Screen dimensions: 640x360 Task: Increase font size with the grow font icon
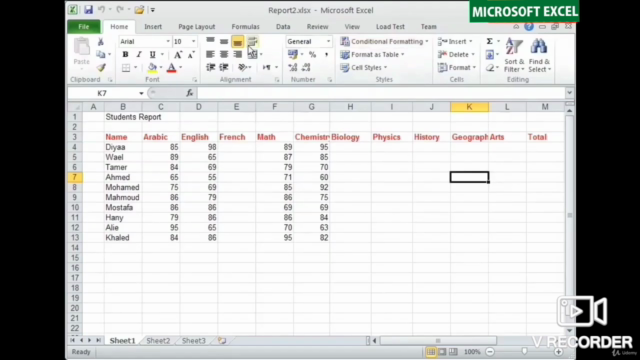point(178,54)
